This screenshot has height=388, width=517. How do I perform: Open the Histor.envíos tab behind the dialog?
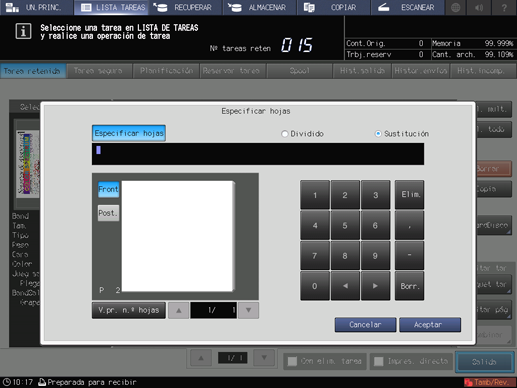point(421,71)
